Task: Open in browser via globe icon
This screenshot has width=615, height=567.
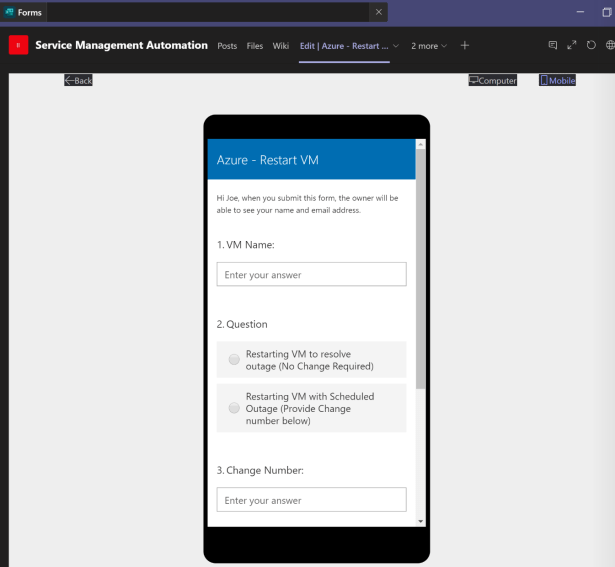Action: (610, 45)
